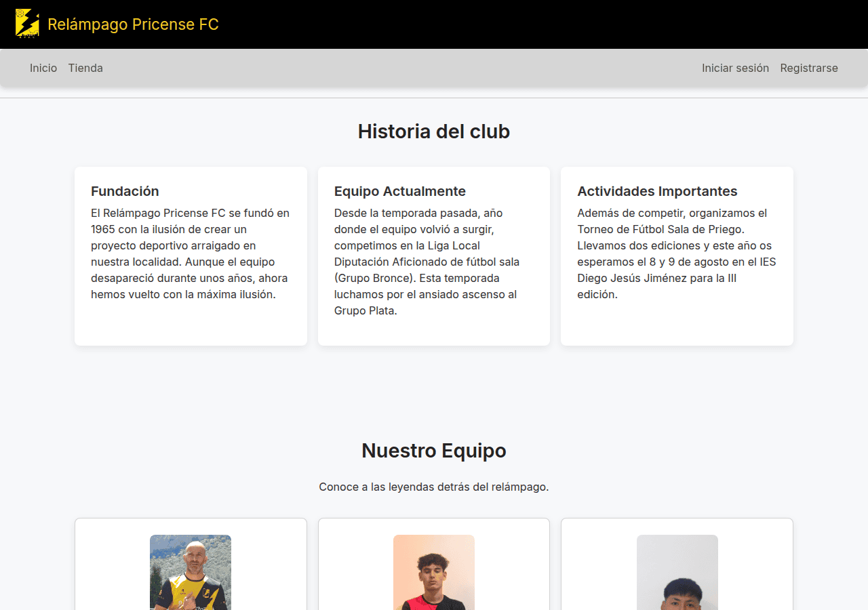Image resolution: width=868 pixels, height=610 pixels.
Task: Open the Tienda shop page
Action: [x=85, y=68]
